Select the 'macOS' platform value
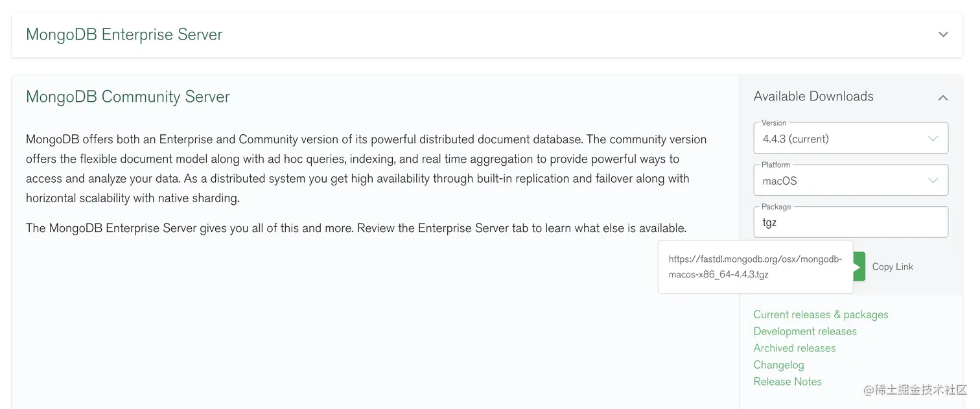980x409 pixels. (780, 181)
